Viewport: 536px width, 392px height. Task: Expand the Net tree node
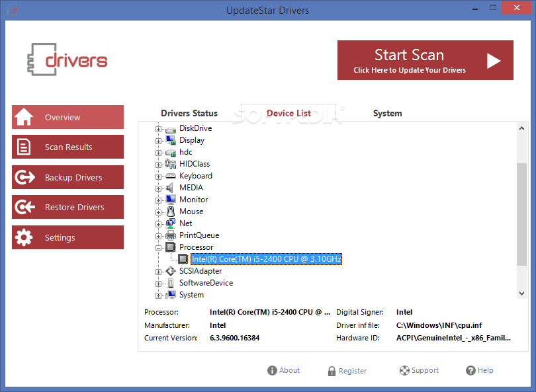click(x=158, y=224)
